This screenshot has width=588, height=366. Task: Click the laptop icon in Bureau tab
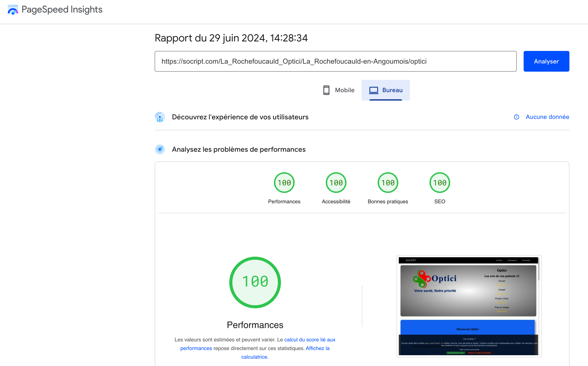pos(373,90)
